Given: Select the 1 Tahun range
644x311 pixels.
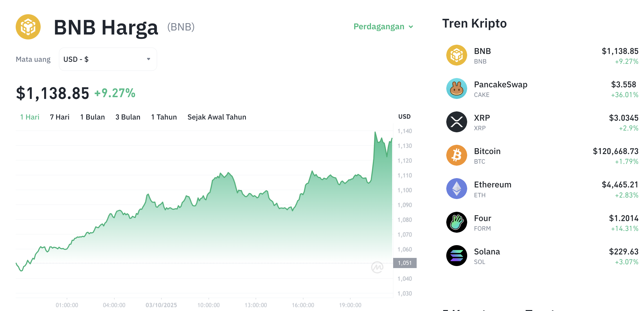Looking at the screenshot, I should [164, 117].
